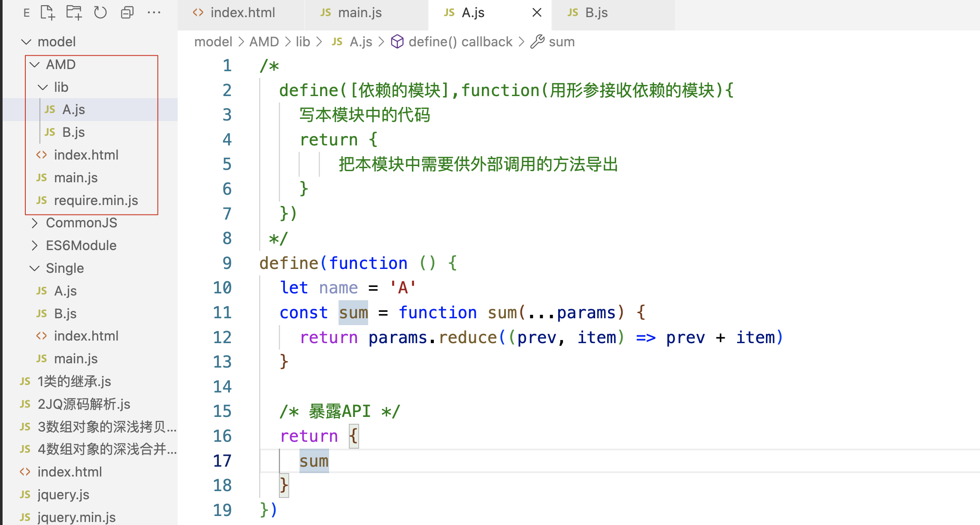Collapse all folders in explorer
Image resolution: width=980 pixels, height=525 pixels.
127,13
